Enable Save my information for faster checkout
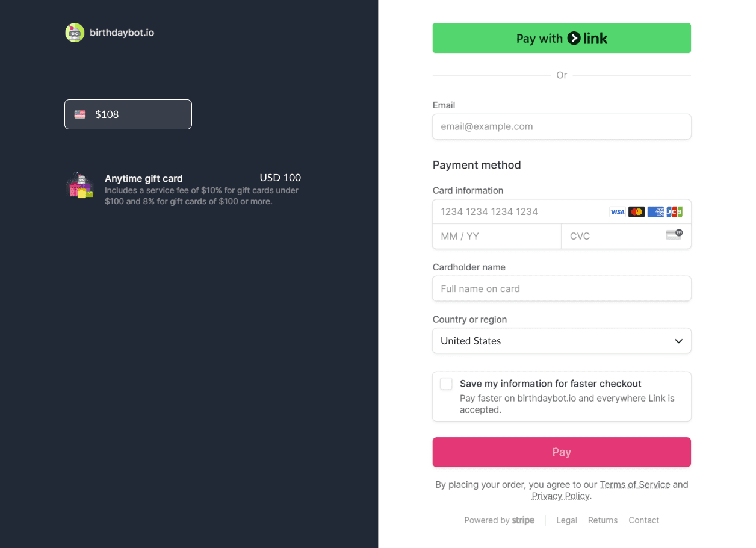 point(446,384)
